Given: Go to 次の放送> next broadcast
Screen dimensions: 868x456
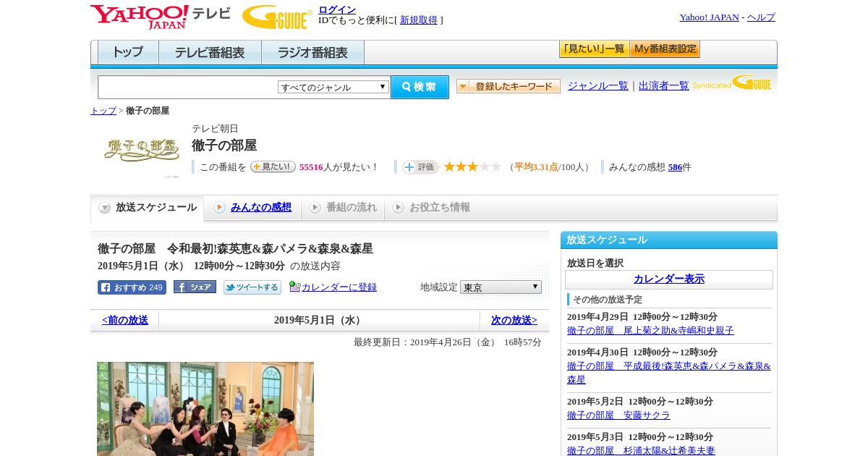Looking at the screenshot, I should 514,320.
